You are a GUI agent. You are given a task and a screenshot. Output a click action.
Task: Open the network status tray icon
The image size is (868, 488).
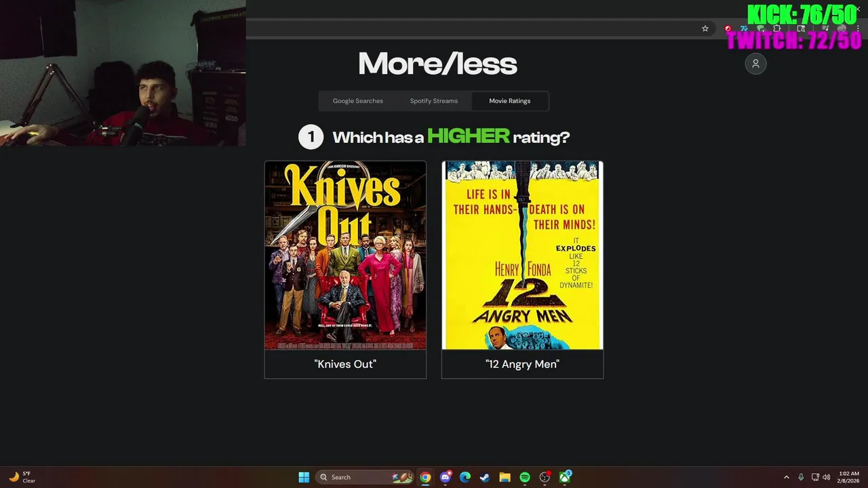pos(815,477)
